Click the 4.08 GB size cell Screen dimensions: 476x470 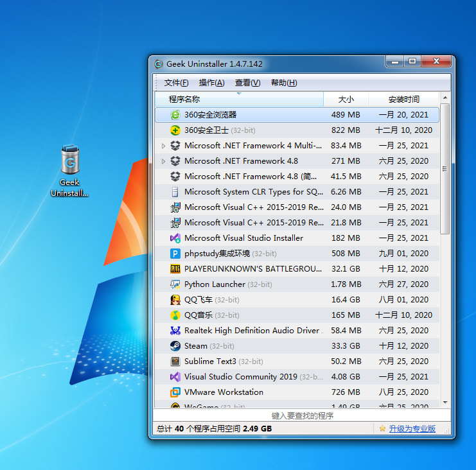point(346,377)
